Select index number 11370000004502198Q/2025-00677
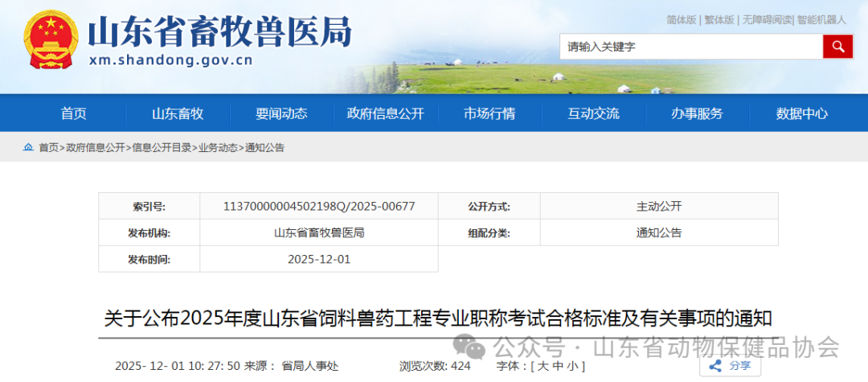Screen dimensions: 868x382 tap(319, 207)
